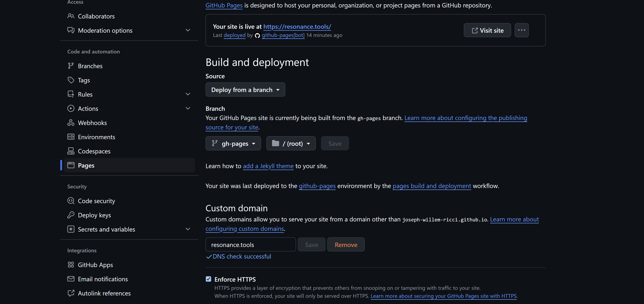Open the Deploy from a branch dropdown
Screen dimensions: 644x304
(245, 90)
